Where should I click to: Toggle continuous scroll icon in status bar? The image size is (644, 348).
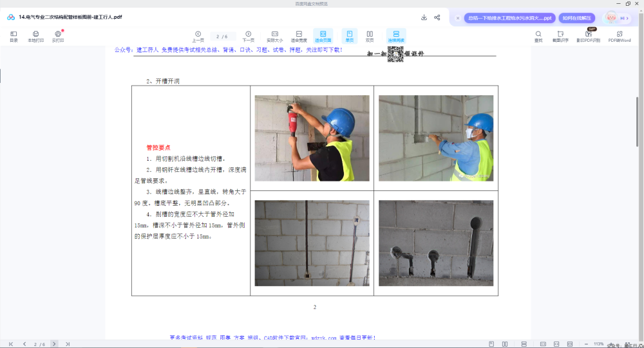(x=524, y=344)
